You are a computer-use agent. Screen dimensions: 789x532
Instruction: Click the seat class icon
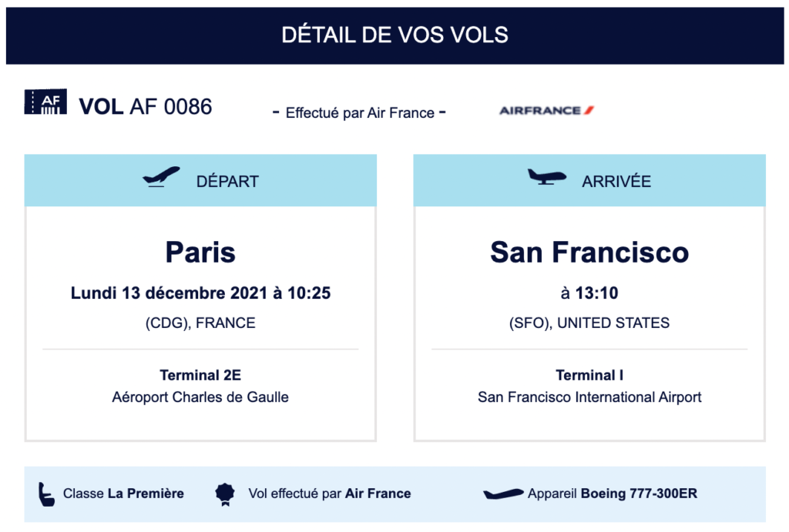click(46, 494)
